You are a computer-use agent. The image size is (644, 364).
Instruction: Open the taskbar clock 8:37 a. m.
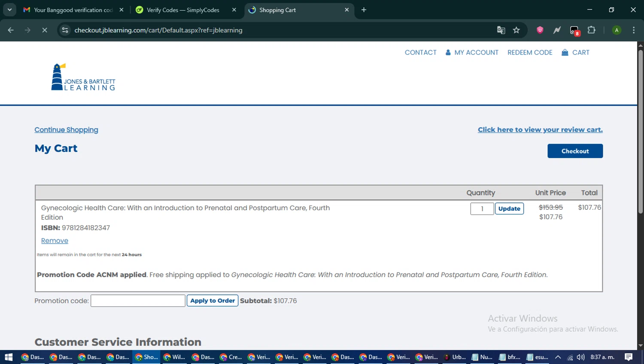602,357
